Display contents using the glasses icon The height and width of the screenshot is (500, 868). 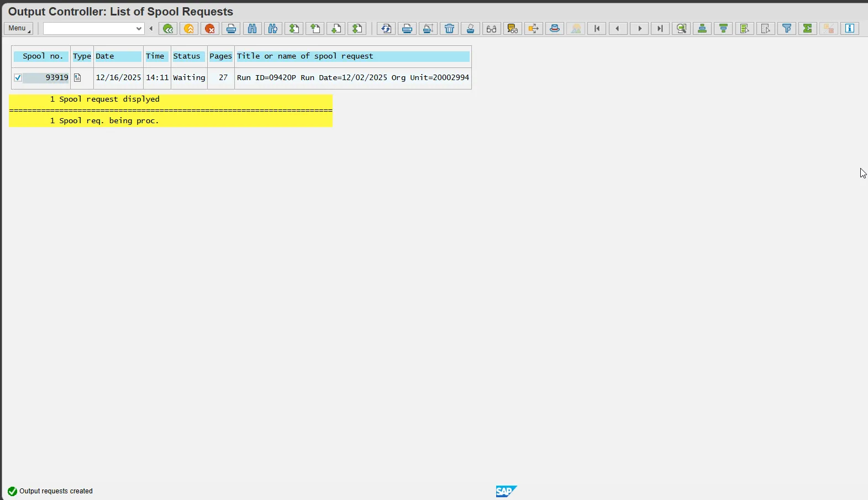pos(491,29)
